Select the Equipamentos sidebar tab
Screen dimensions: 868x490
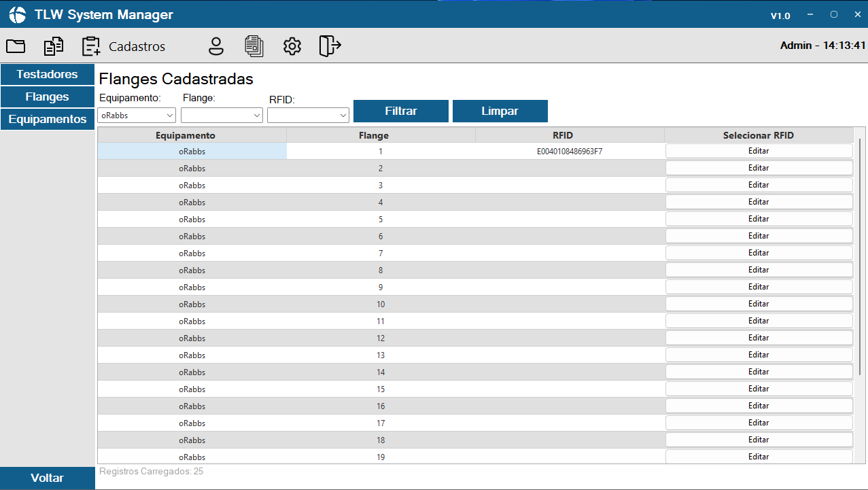[47, 119]
